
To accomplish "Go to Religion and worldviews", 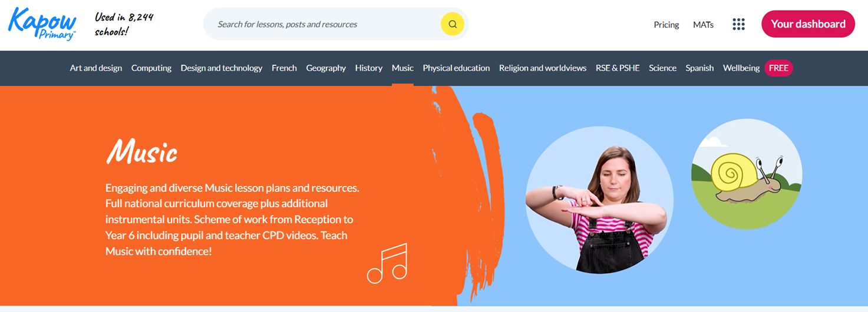I will tap(543, 68).
